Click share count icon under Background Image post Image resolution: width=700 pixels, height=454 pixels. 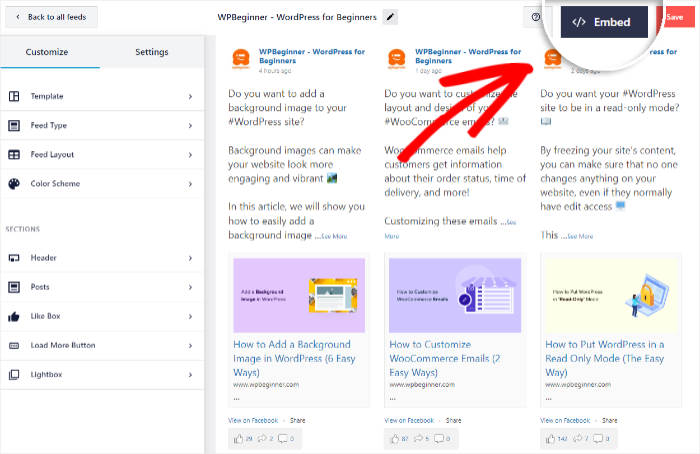(262, 438)
